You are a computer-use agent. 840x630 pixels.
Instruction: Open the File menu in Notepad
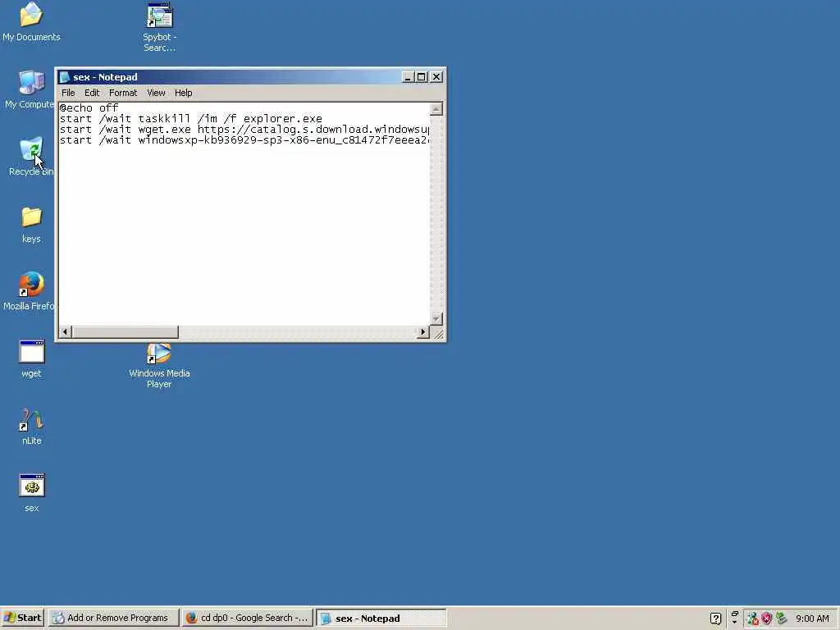coord(68,93)
